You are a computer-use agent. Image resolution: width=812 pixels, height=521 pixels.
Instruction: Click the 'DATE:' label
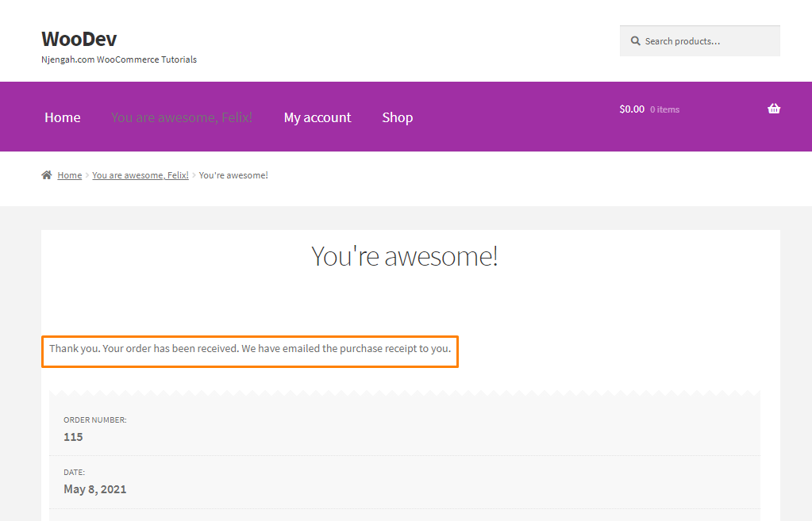74,472
